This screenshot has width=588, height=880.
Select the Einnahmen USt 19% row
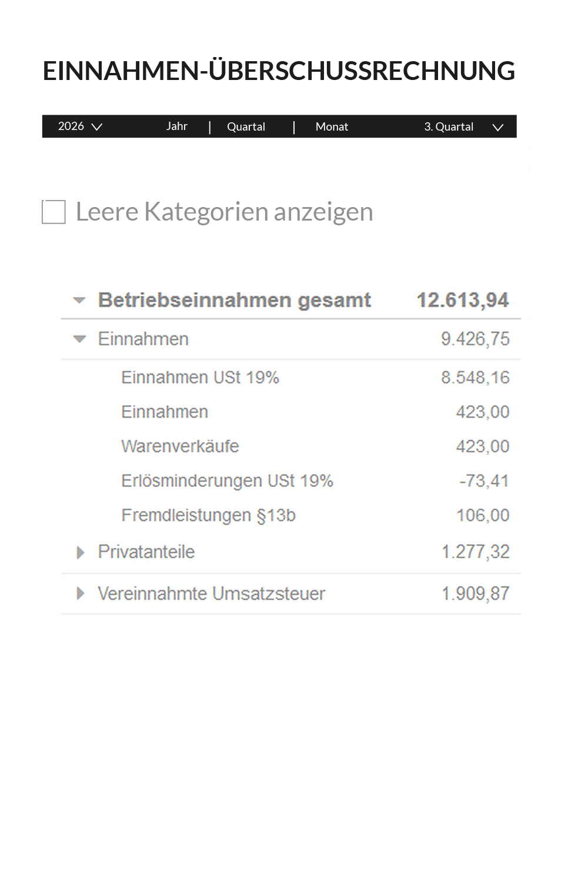click(200, 378)
